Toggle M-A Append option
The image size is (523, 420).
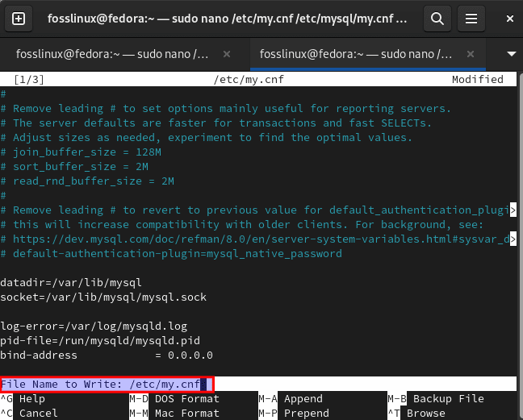tap(291, 399)
